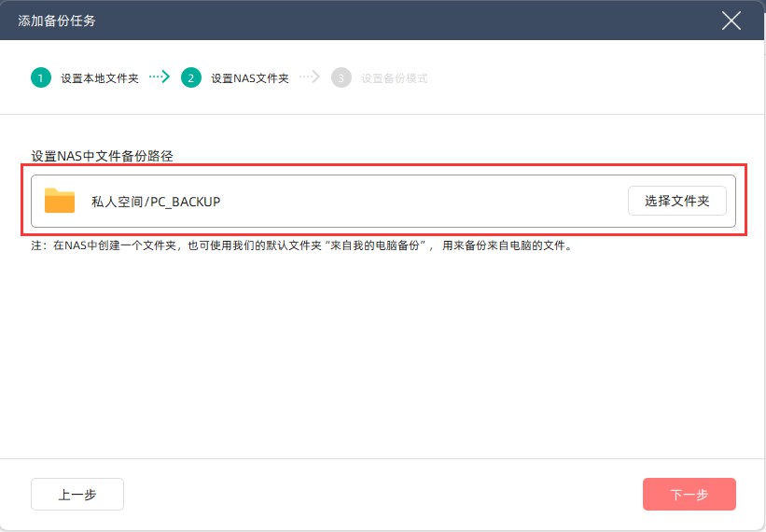Select the 设置本地文件夹 step label
The height and width of the screenshot is (532, 766).
coord(100,78)
